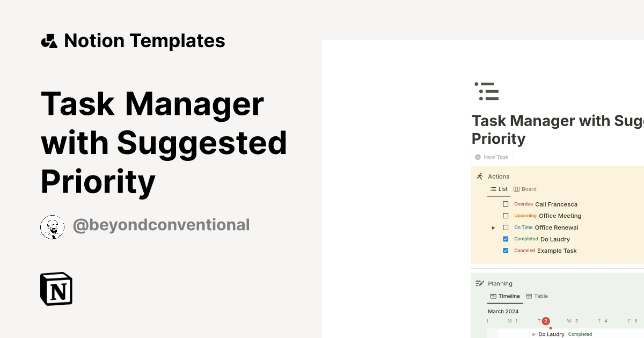Check the Call Francesca checkbox
This screenshot has height=338, width=644.
[506, 204]
